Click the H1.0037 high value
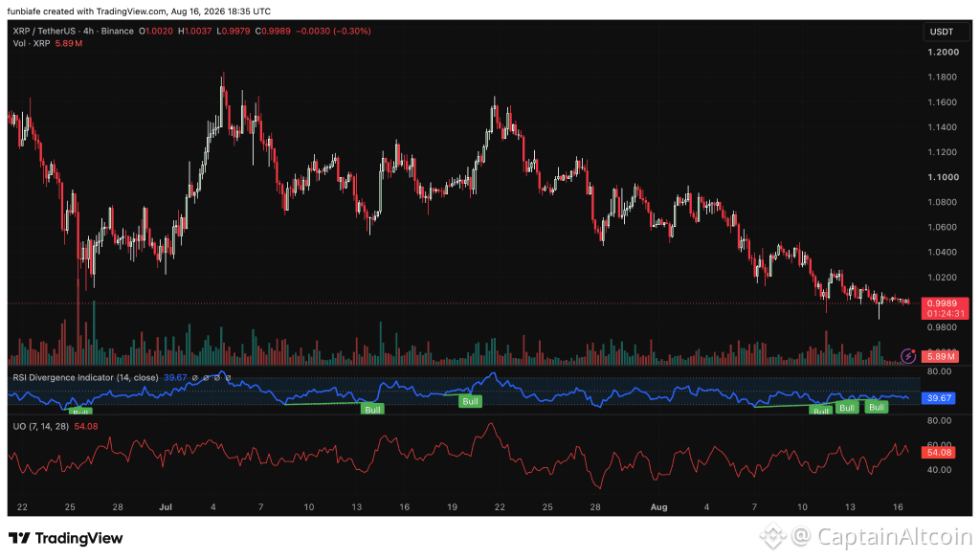 click(x=195, y=31)
